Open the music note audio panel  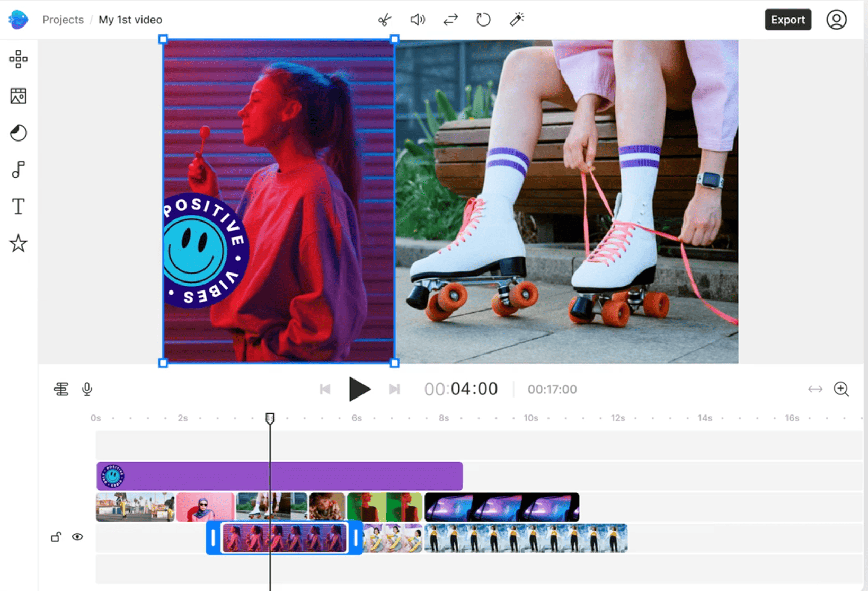[x=19, y=170]
